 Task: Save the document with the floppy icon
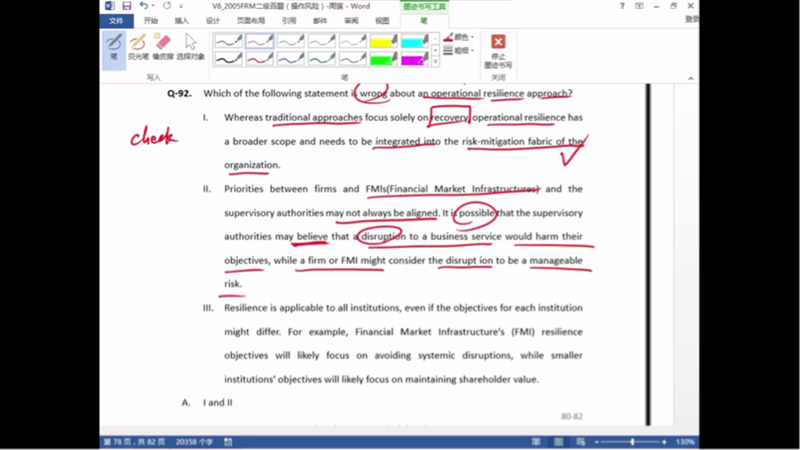(127, 6)
